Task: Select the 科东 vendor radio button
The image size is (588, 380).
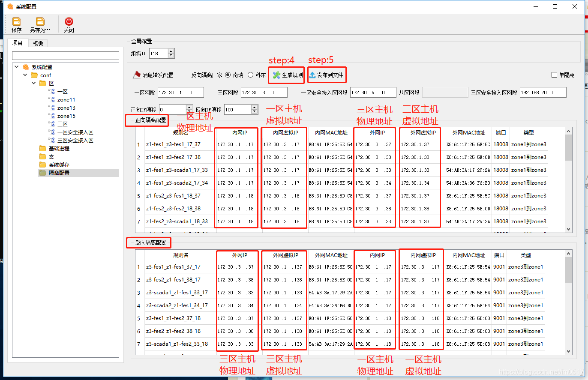Action: pos(251,75)
